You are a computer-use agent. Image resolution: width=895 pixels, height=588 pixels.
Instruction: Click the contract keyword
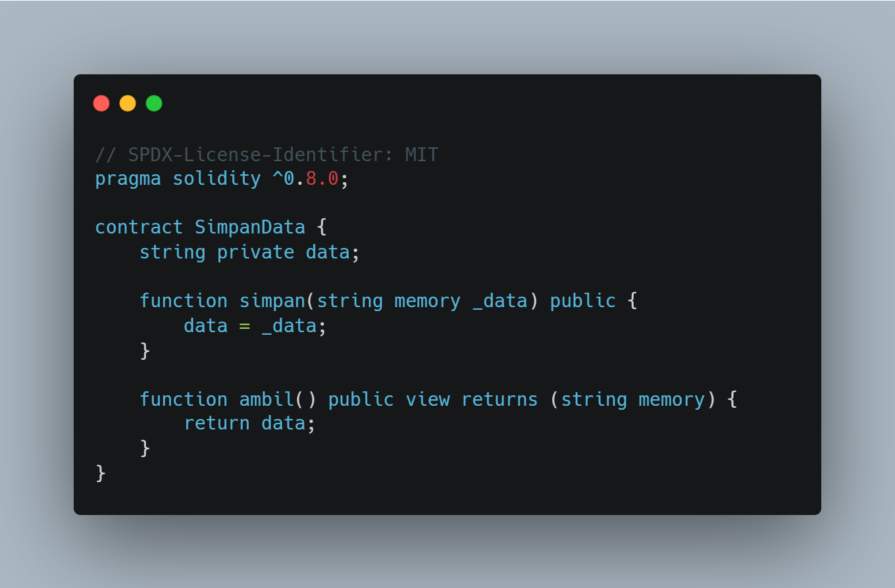[139, 228]
